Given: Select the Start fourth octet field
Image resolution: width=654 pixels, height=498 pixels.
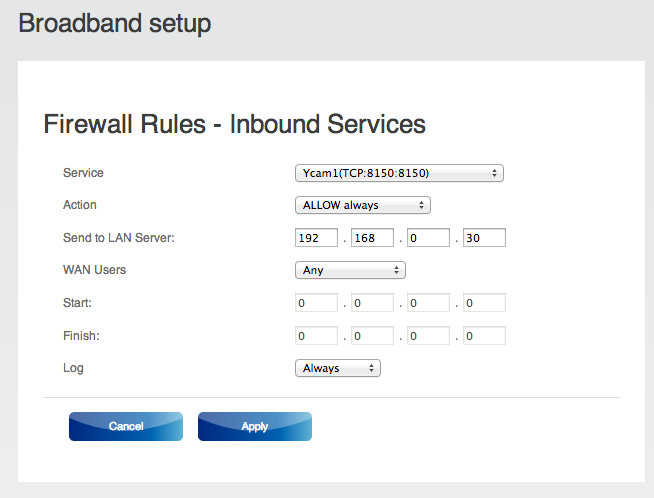Looking at the screenshot, I should point(484,303).
